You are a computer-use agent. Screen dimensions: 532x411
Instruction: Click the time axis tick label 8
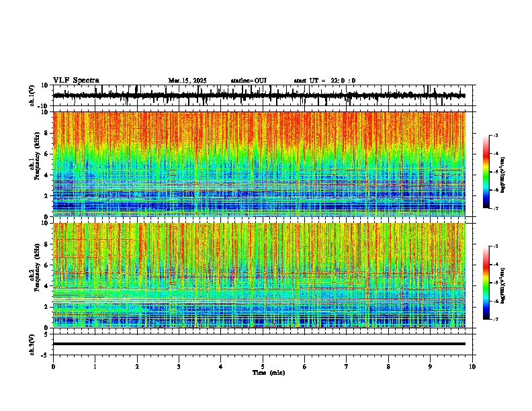pyautogui.click(x=388, y=367)
